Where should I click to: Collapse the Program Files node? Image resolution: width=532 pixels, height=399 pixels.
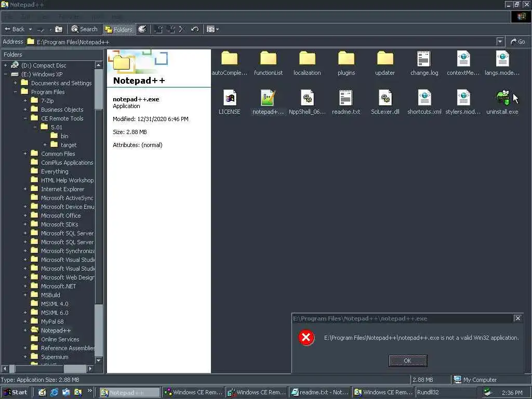[x=15, y=91]
